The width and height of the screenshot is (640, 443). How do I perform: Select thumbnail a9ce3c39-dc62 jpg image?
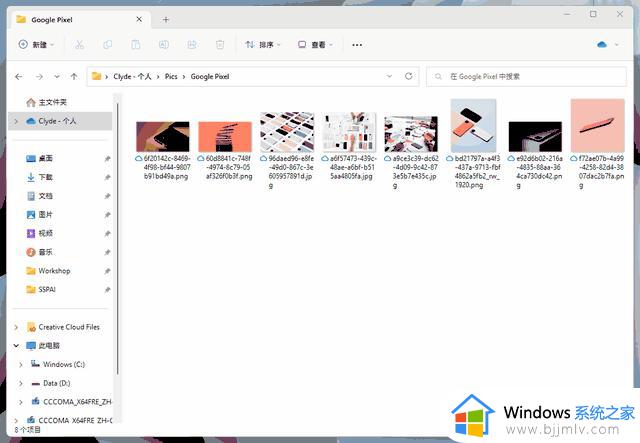(411, 134)
